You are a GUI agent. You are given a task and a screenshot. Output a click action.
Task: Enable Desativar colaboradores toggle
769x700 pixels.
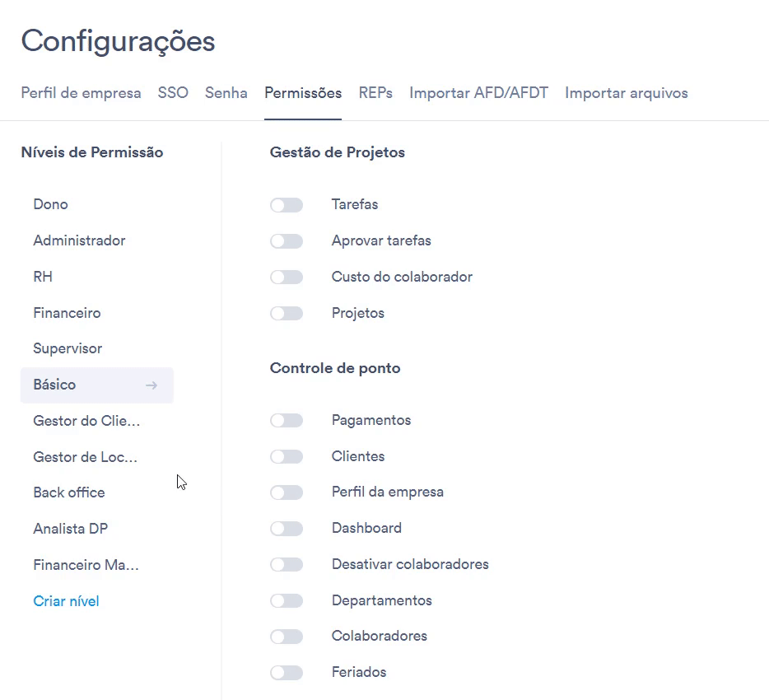pos(287,565)
